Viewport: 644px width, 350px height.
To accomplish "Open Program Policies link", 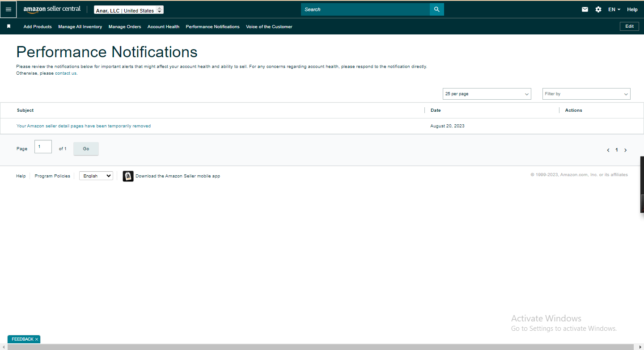I will coord(52,176).
